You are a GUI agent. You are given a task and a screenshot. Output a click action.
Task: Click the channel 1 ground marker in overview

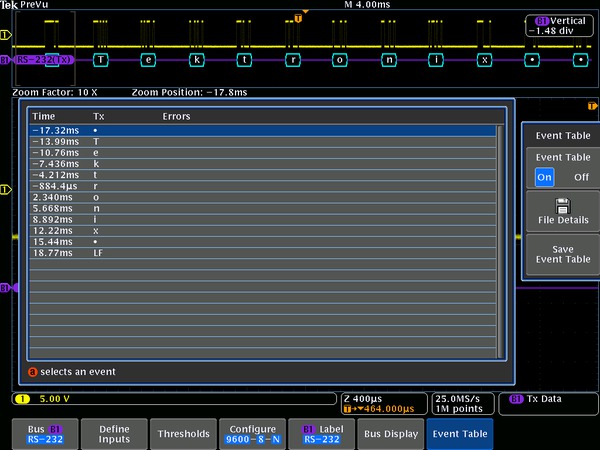click(5, 35)
